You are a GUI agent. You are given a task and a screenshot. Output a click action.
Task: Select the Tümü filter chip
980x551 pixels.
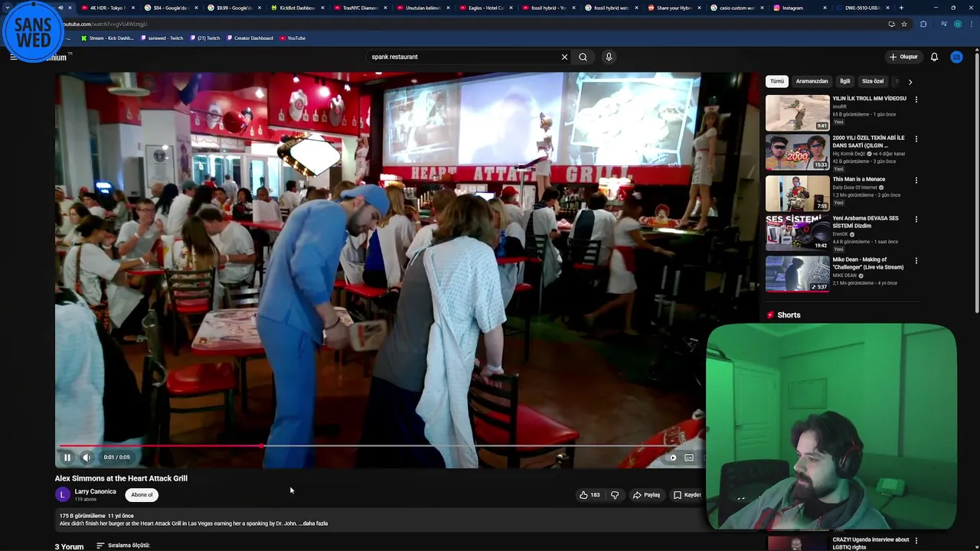click(777, 81)
